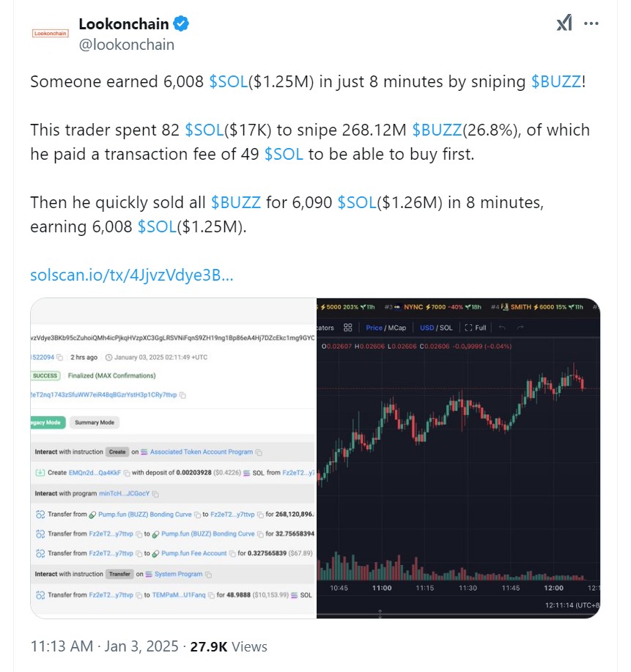Click the copy icon after Associated Token Account Program

259,452
